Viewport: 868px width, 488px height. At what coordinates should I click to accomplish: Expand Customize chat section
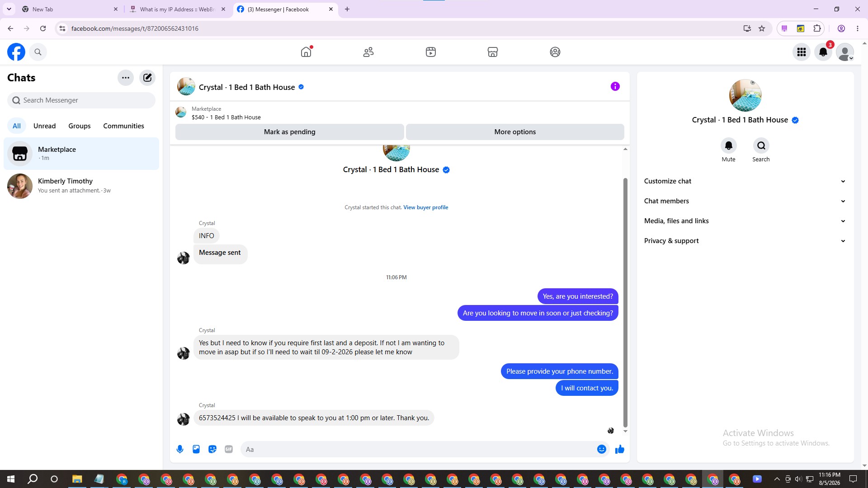point(745,181)
